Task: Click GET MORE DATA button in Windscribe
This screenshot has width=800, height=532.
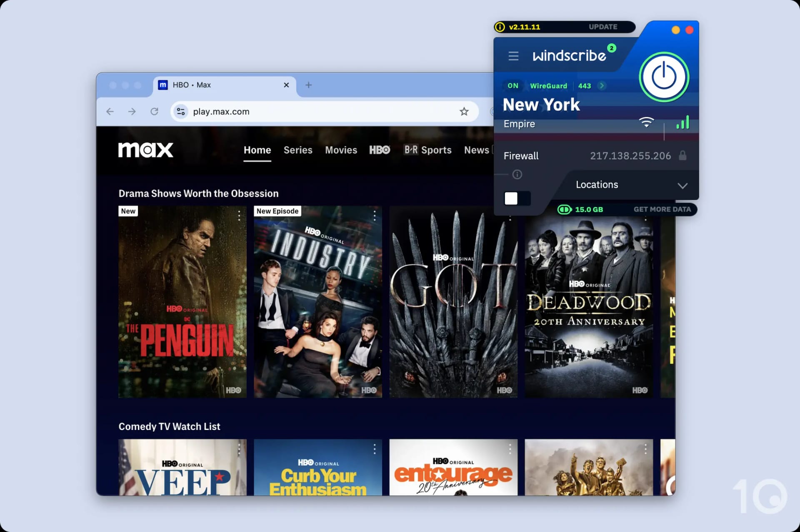Action: (662, 209)
